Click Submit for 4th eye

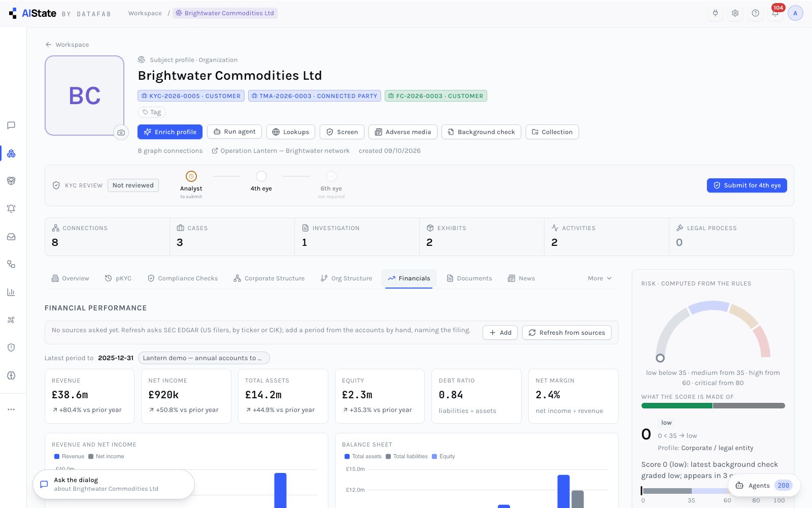coord(747,185)
